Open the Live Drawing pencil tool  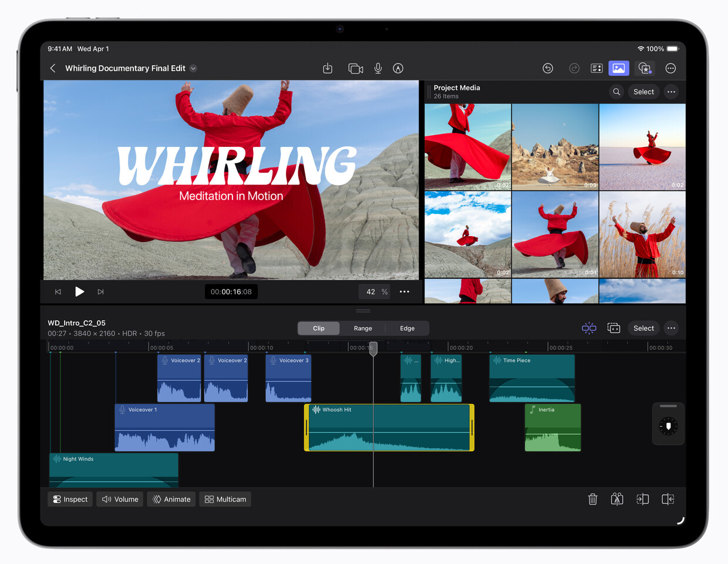pyautogui.click(x=398, y=69)
